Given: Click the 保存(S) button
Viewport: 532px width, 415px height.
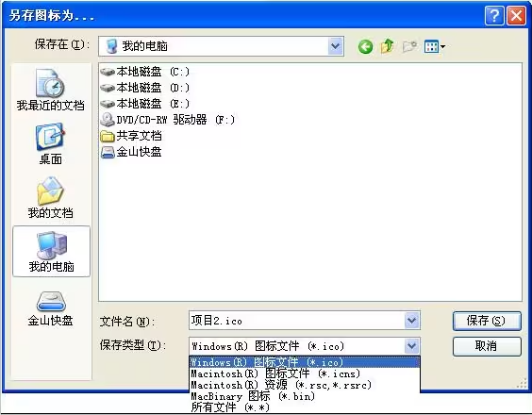Looking at the screenshot, I should point(487,321).
